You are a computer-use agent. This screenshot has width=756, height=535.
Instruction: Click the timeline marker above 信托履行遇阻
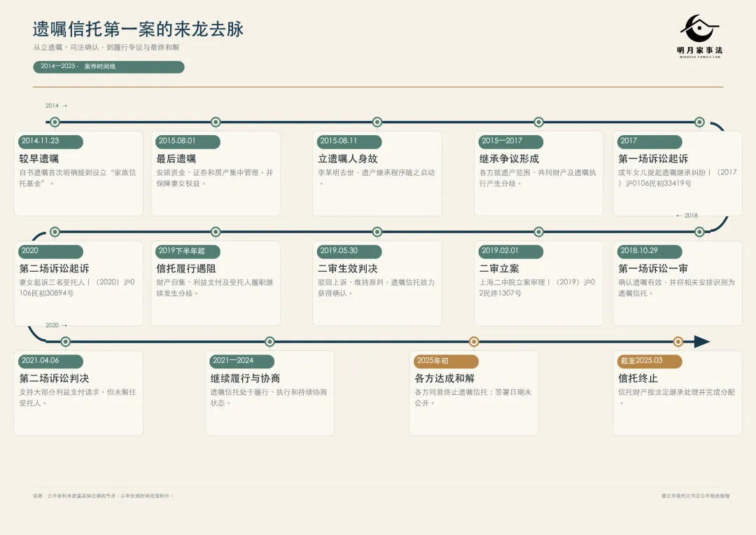coord(216,232)
